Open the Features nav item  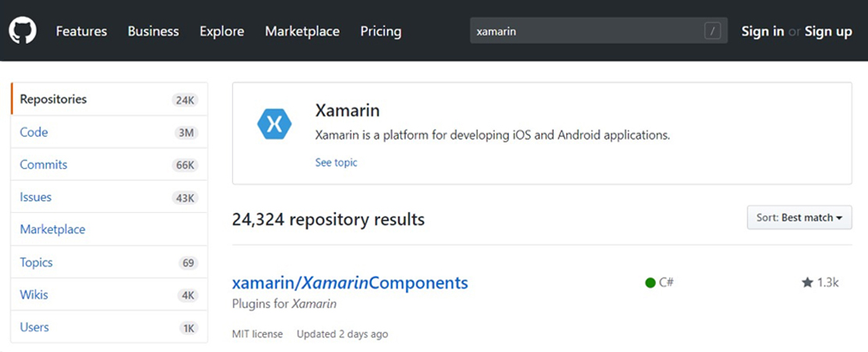click(81, 31)
